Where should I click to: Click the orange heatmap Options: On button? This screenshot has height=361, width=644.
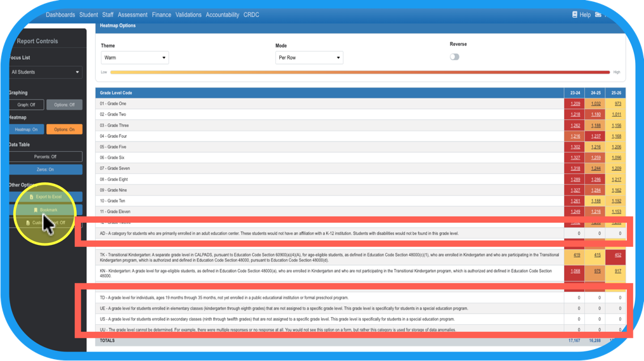click(64, 129)
